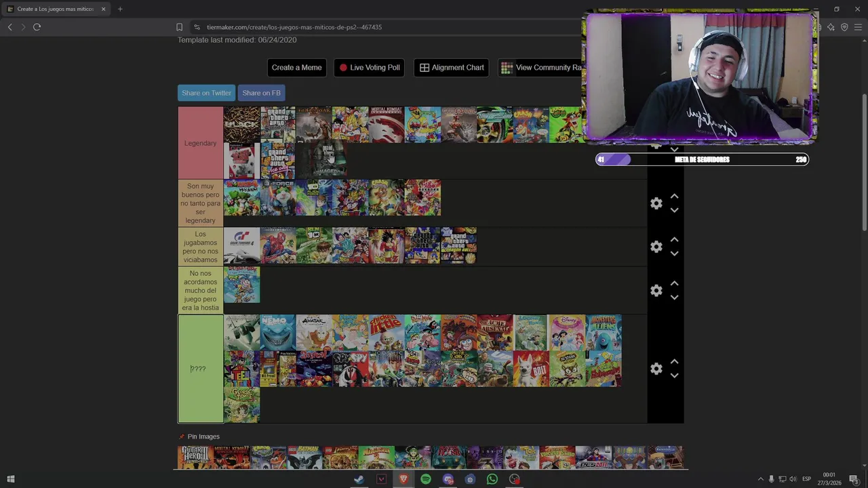Click META DE SEGUIDORES progress bar
Image resolution: width=868 pixels, height=488 pixels.
702,159
